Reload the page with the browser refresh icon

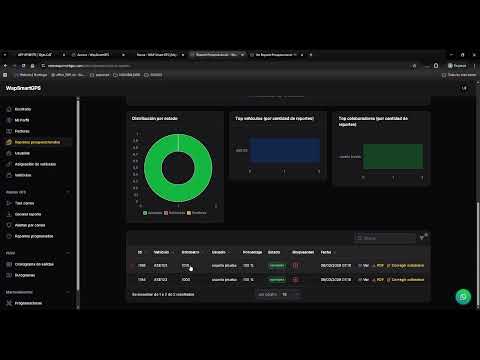(x=23, y=66)
